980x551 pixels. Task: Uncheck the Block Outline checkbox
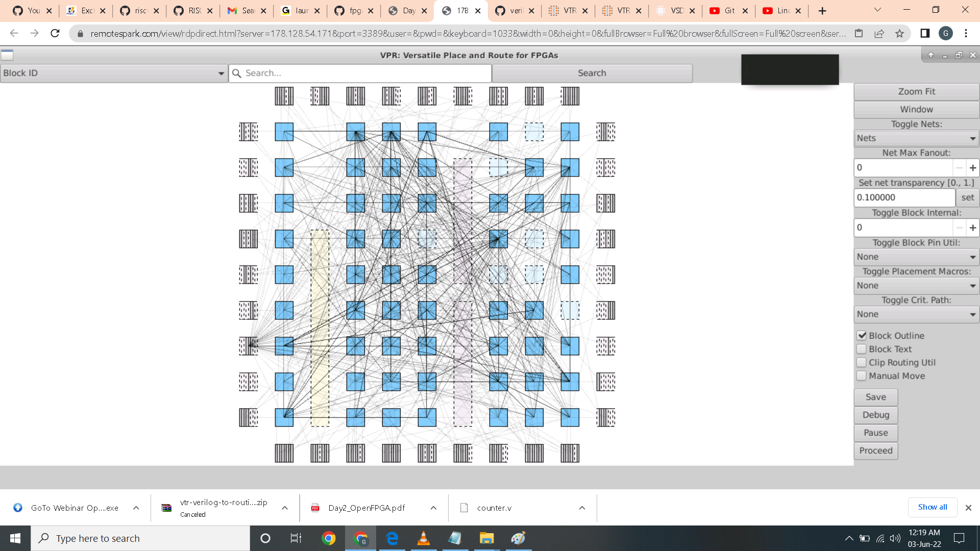[862, 336]
